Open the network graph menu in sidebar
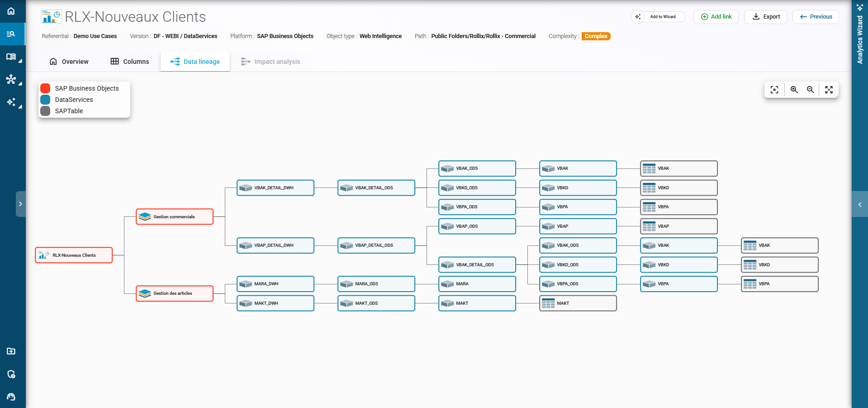This screenshot has width=868, height=408. point(11,80)
